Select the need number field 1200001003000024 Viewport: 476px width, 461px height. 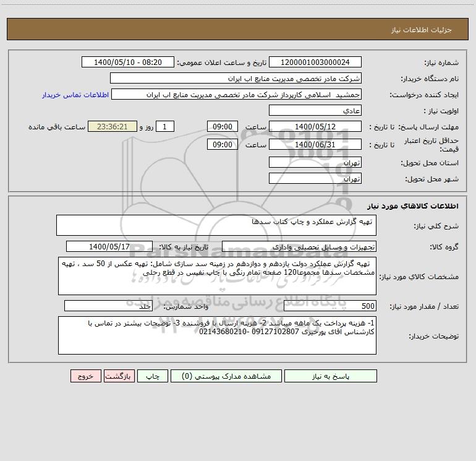315,62
